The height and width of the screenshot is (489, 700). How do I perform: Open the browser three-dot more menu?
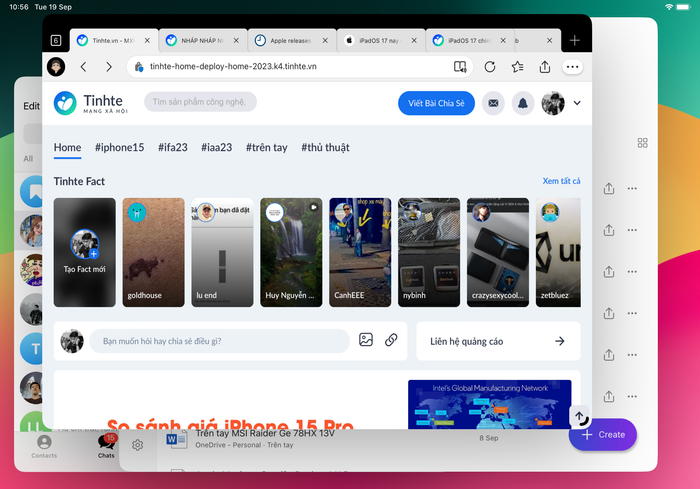(x=573, y=67)
